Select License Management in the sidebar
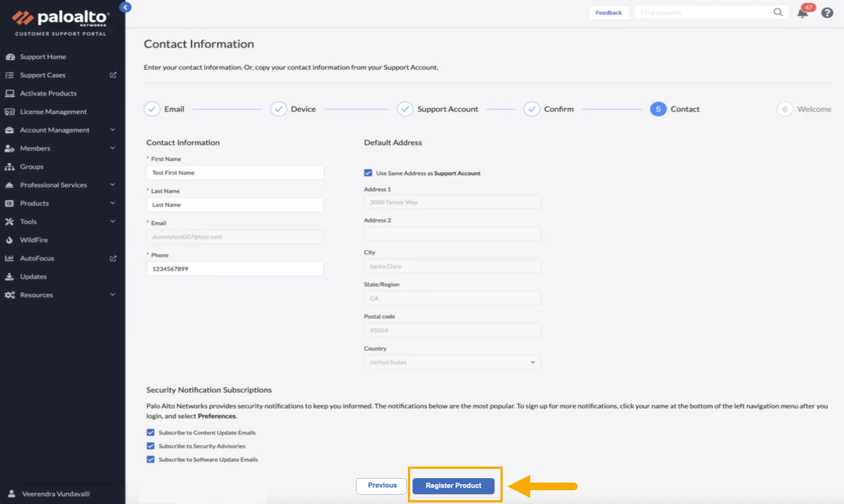This screenshot has height=504, width=844. click(53, 112)
